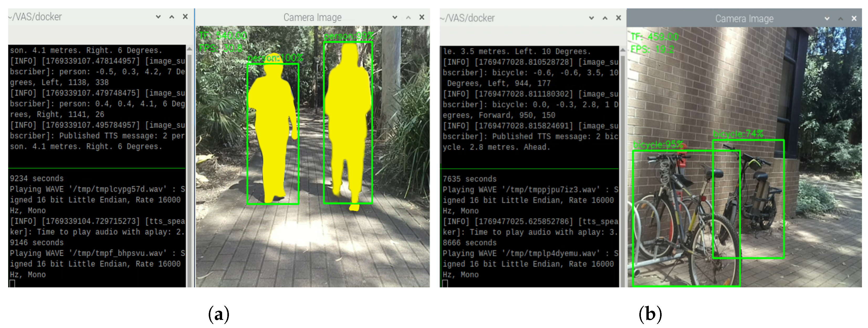
Task: Click the line 'ycle. 2.8 metres. Ahead.'
Action: coord(496,147)
